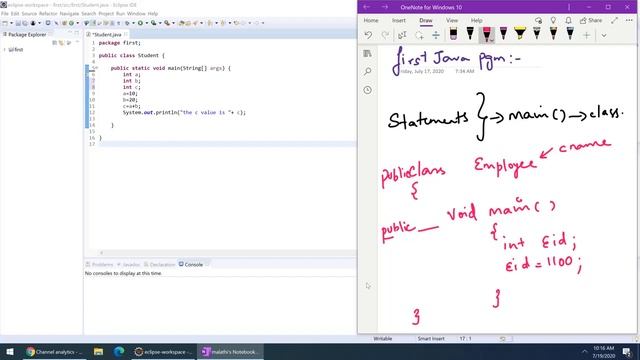This screenshot has height=360, width=640.
Task: Open the Window menu in Eclipse
Action: (x=136, y=13)
